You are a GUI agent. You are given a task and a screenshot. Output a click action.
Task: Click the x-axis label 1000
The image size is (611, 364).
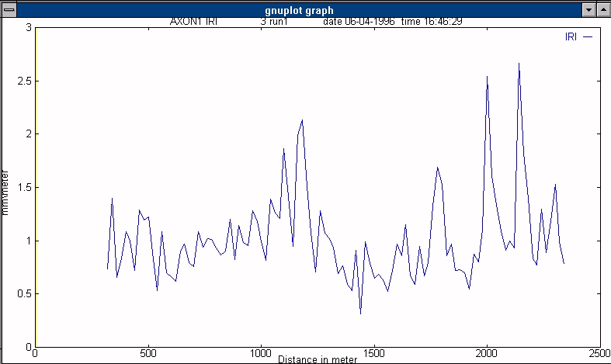click(261, 353)
